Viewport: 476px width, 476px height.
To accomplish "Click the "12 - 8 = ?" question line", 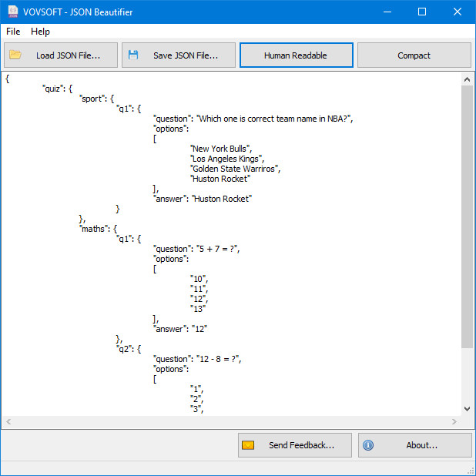I will (197, 359).
